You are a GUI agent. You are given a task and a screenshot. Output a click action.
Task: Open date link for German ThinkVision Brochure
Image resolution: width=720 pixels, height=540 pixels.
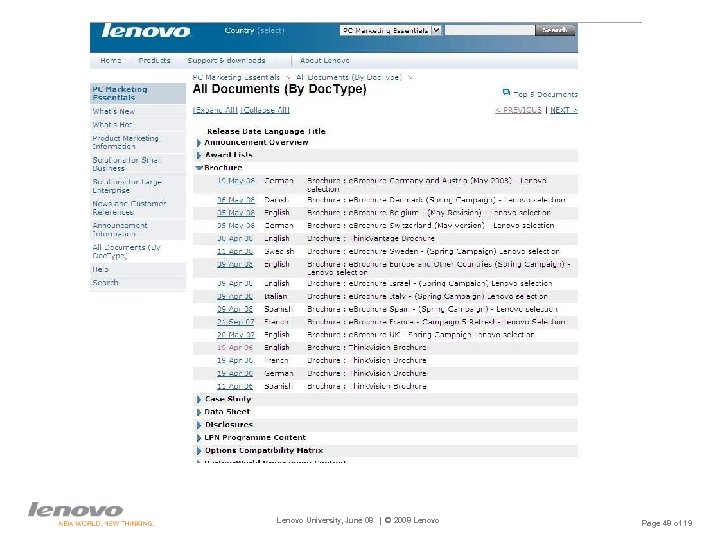235,374
